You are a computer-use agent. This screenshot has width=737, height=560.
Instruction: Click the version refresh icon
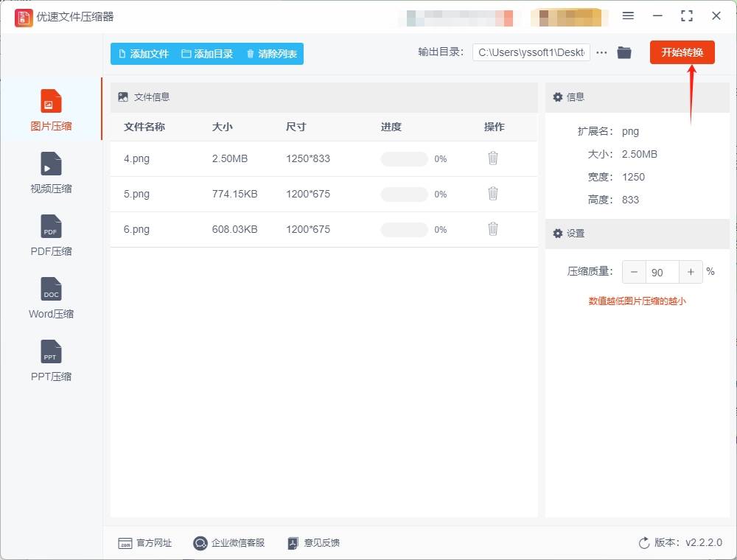click(644, 542)
